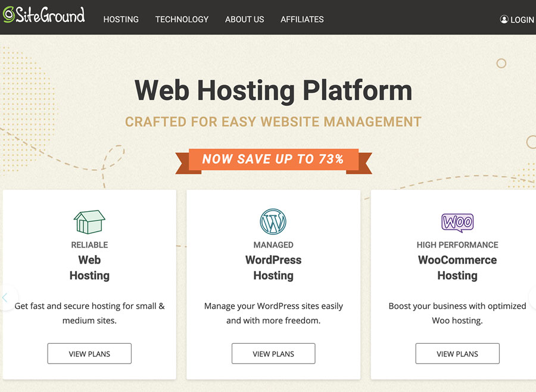Screen dimensions: 536x392
Task: Go to About Us
Action: click(244, 20)
